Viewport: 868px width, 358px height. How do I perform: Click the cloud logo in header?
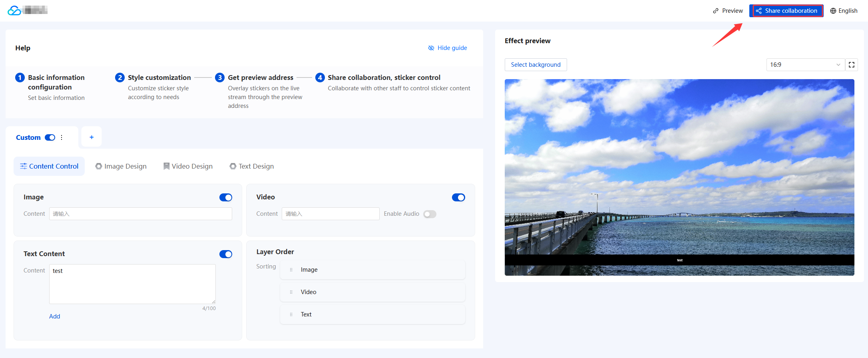point(14,10)
